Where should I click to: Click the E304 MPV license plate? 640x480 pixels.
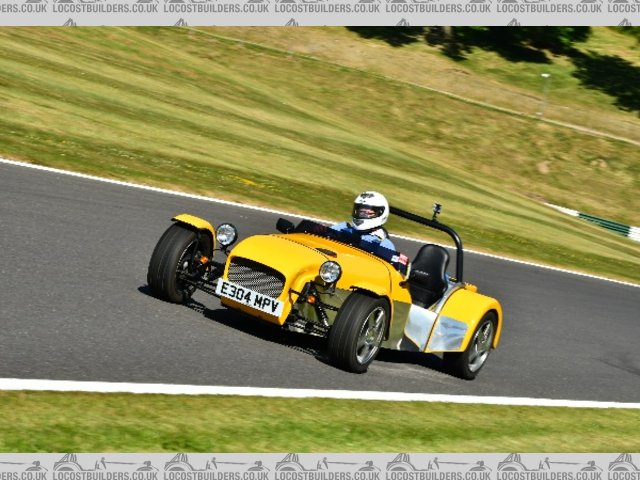point(249,297)
